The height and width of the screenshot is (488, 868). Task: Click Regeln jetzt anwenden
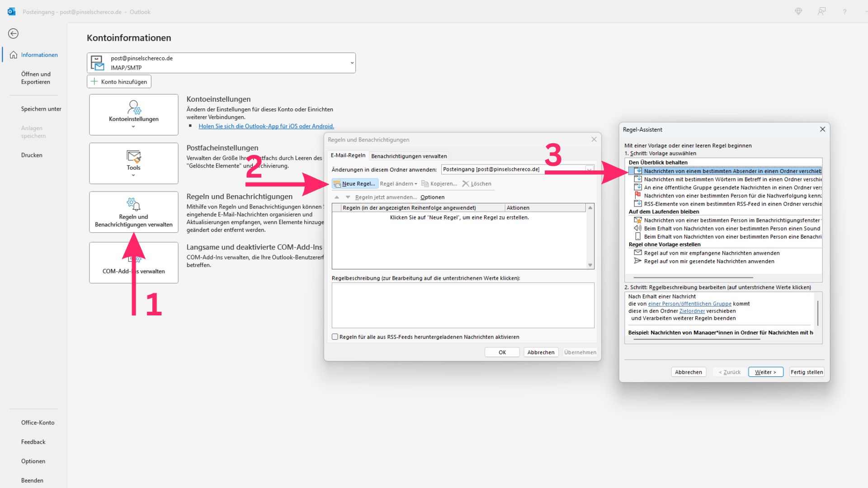click(x=386, y=197)
